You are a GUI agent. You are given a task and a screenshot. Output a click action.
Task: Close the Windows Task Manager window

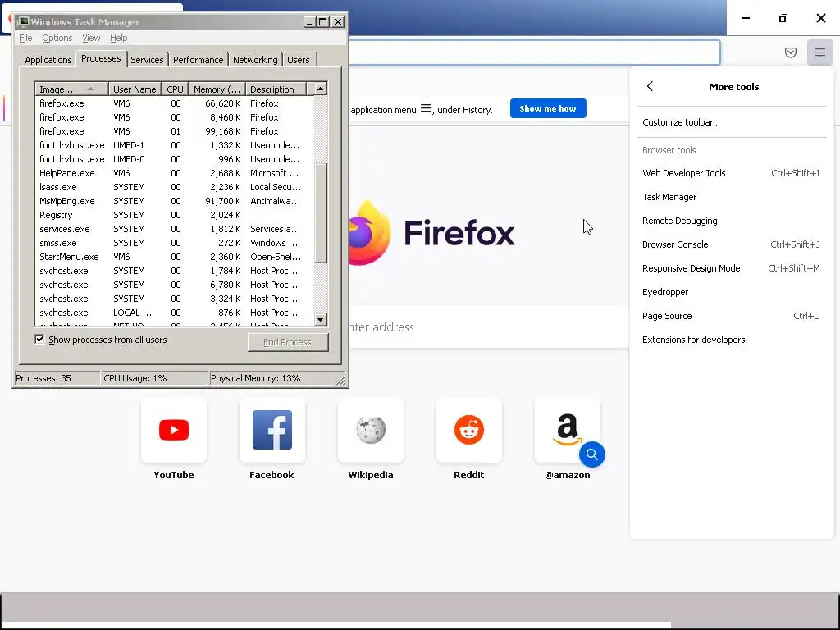pos(338,22)
